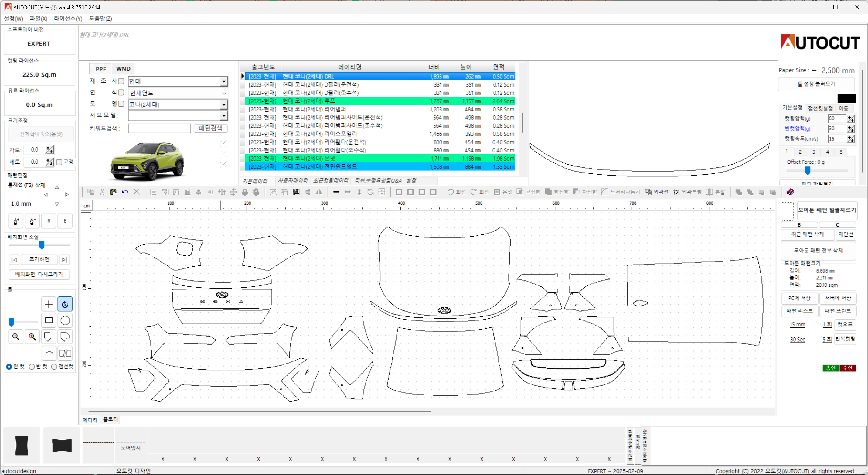Select the 현대 코나(2세대) 루프 row

(x=381, y=101)
